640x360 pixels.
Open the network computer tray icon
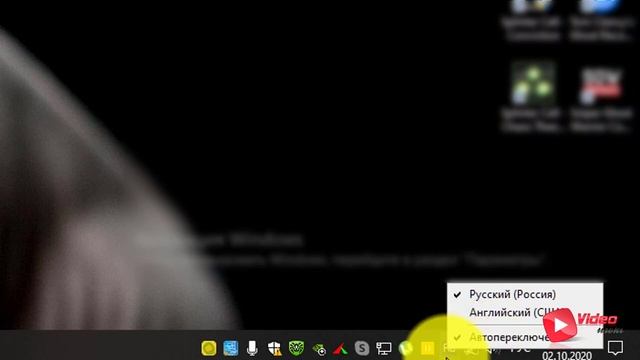pyautogui.click(x=384, y=348)
